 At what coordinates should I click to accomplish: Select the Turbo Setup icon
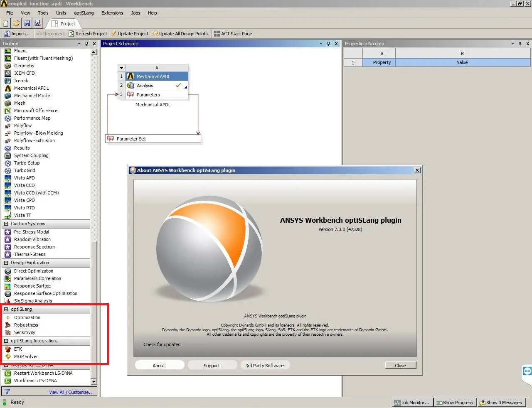click(x=8, y=163)
